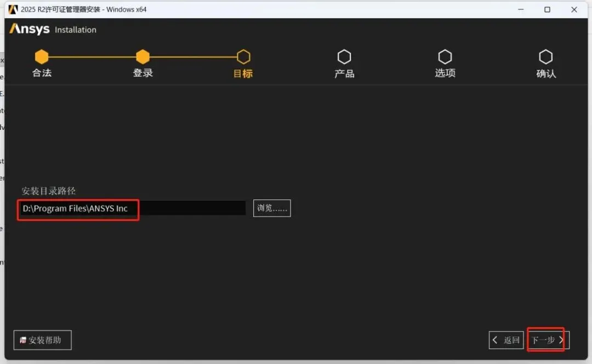This screenshot has height=364, width=592.
Task: Close the installer window
Action: pyautogui.click(x=574, y=9)
